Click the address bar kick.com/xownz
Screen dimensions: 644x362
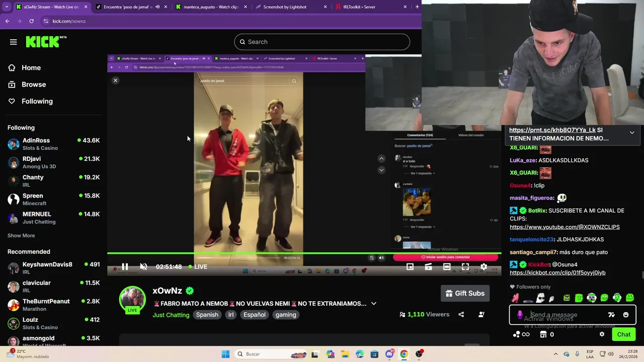(x=69, y=21)
